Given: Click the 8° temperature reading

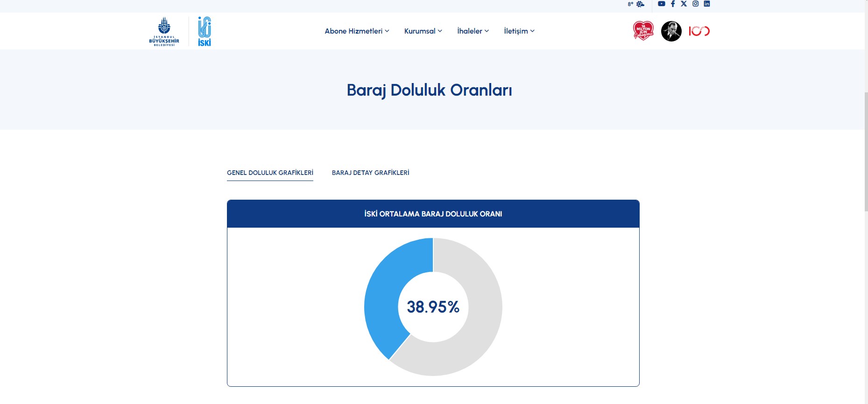Looking at the screenshot, I should pos(630,4).
